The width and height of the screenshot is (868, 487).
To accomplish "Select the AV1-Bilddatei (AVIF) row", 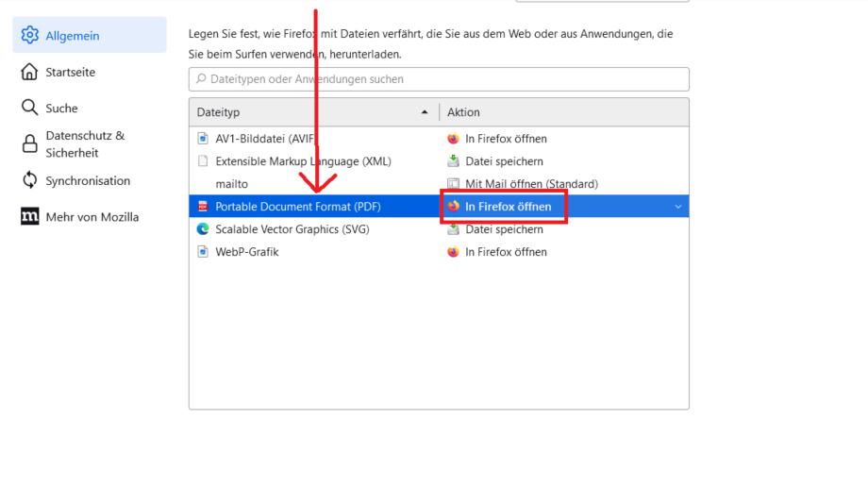I will (439, 139).
